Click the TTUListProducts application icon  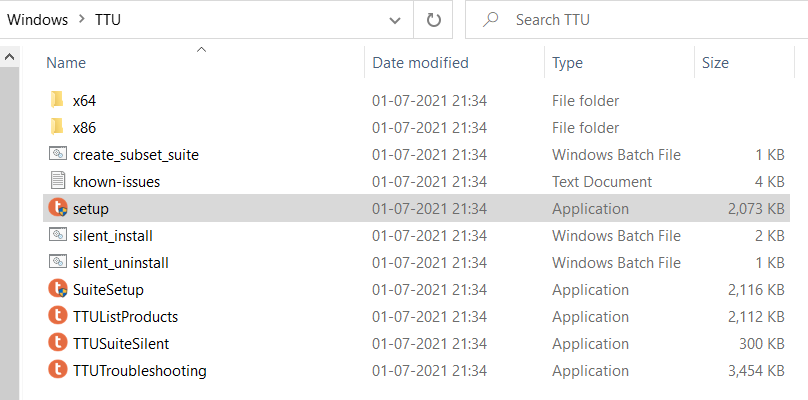(x=58, y=316)
